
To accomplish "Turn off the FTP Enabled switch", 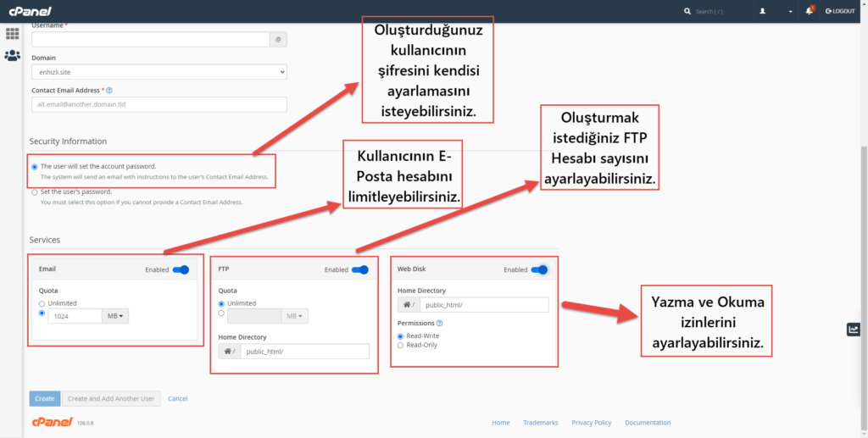I will [360, 269].
